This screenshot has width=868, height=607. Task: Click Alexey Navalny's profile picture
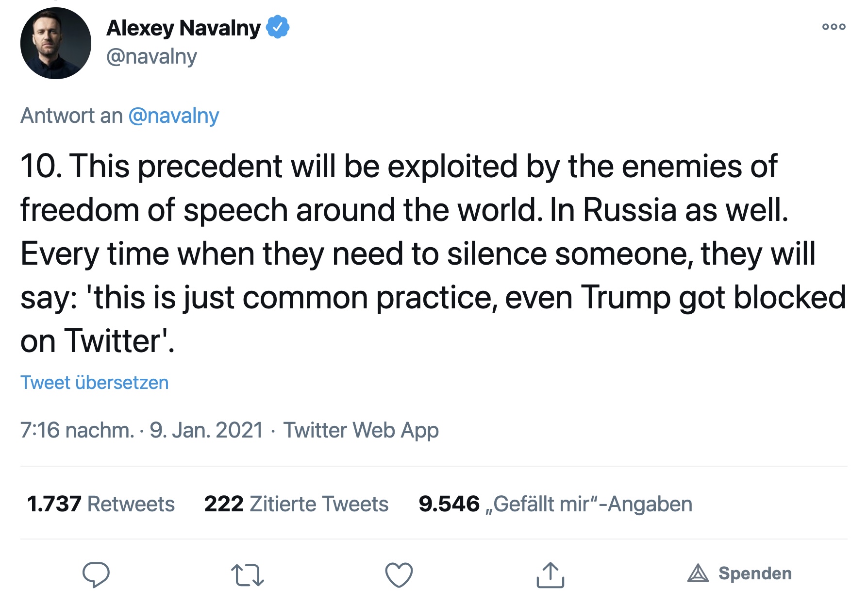tap(56, 44)
